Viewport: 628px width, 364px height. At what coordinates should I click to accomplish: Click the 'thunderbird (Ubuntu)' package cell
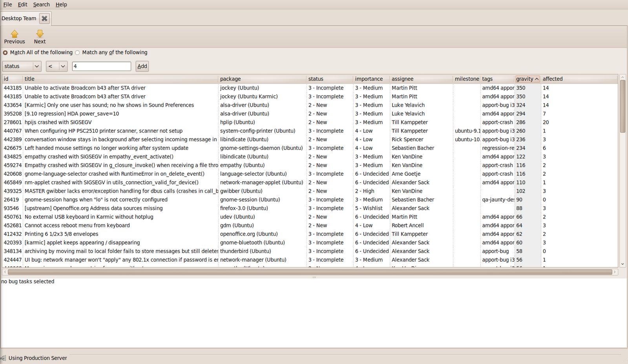pyautogui.click(x=246, y=251)
